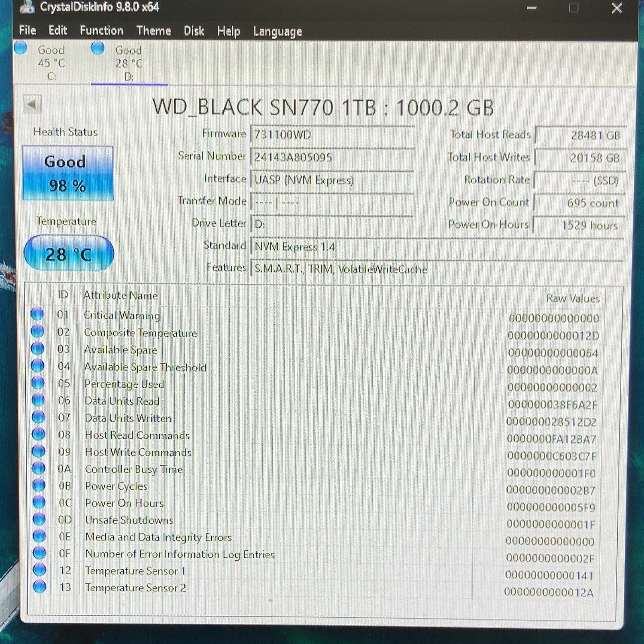
Task: Click status orb of Host Write Commands row
Action: click(x=39, y=451)
